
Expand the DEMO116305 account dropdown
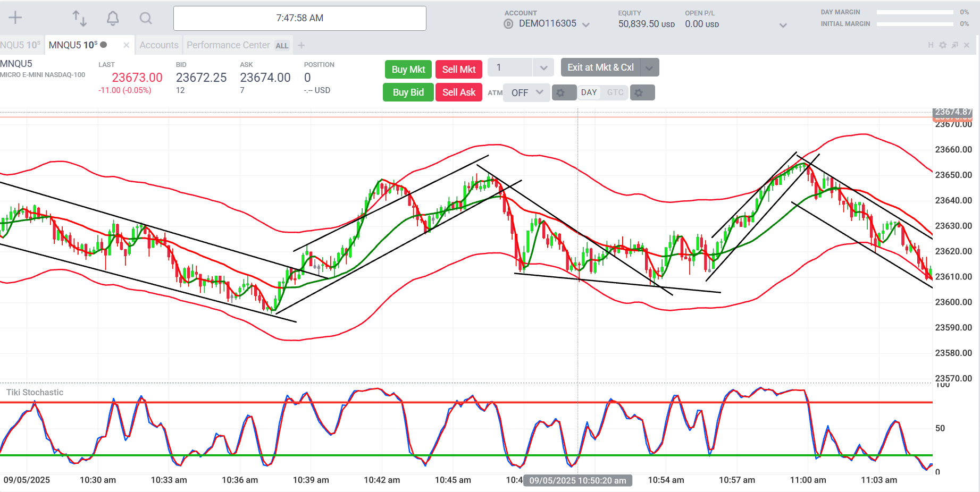[586, 24]
